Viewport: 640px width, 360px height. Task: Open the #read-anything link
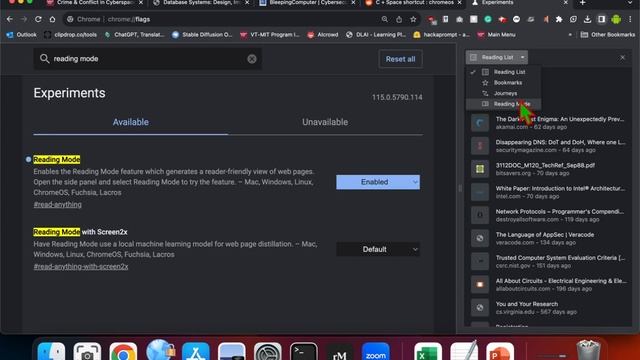click(58, 204)
